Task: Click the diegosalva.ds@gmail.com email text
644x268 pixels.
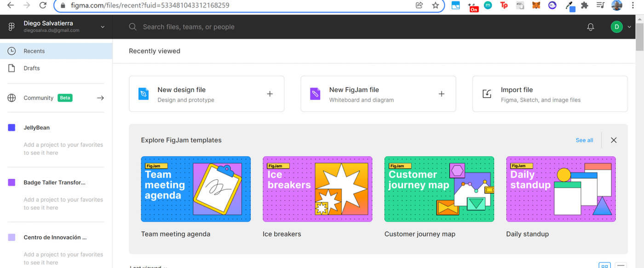Action: [52, 30]
